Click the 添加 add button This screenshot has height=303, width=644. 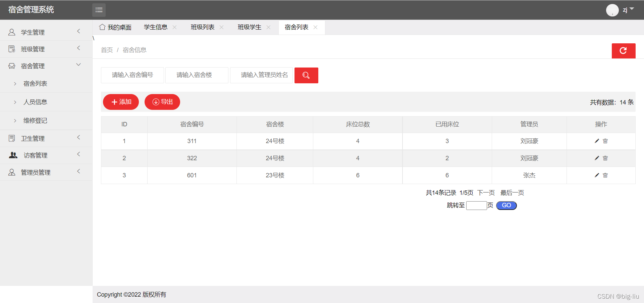pos(121,102)
